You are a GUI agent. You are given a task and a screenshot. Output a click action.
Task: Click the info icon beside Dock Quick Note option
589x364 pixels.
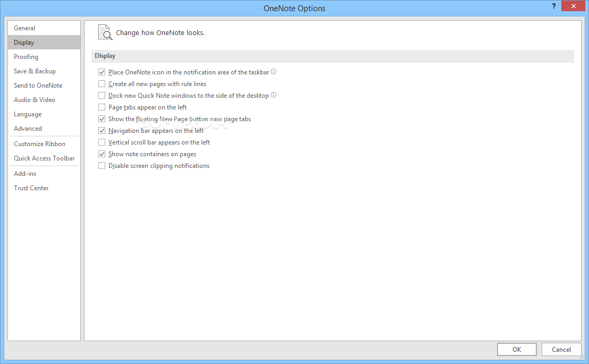273,95
